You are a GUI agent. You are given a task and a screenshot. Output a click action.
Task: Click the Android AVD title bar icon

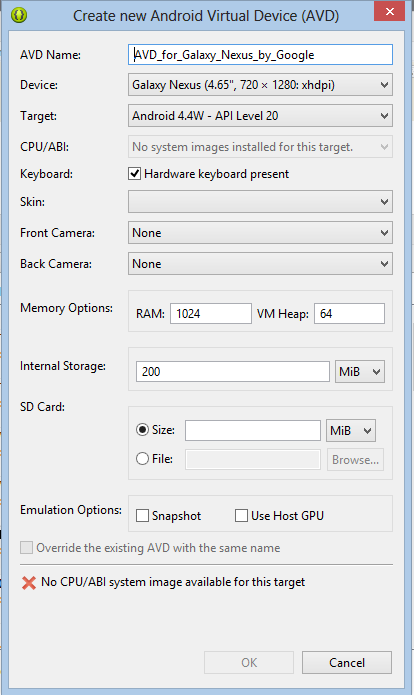19,15
